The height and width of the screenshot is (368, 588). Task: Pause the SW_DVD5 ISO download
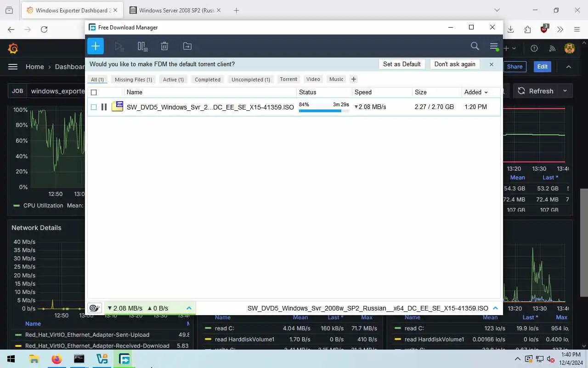[104, 107]
